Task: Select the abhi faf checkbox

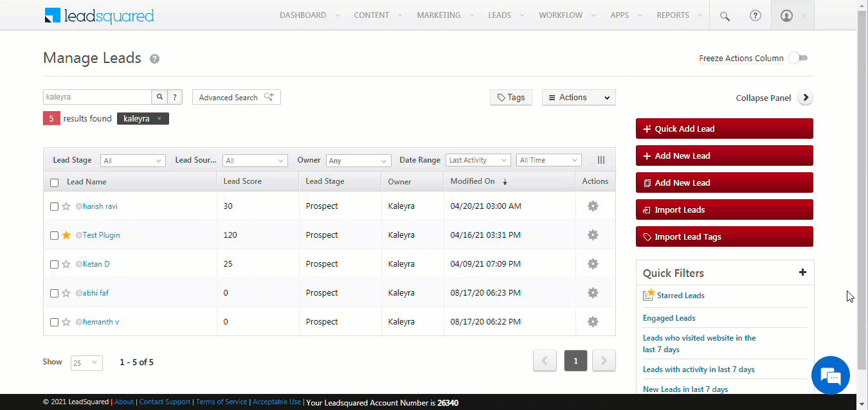Action: point(55,293)
